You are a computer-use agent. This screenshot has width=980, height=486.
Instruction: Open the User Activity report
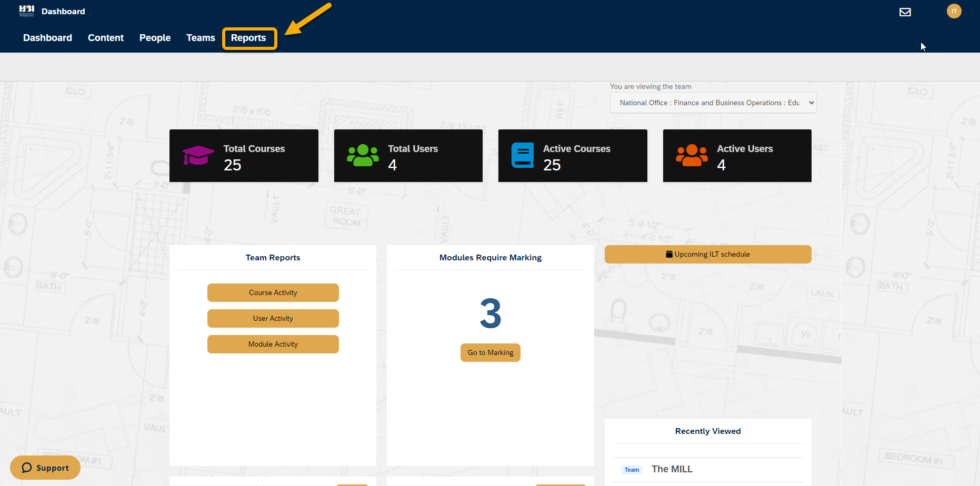coord(273,318)
